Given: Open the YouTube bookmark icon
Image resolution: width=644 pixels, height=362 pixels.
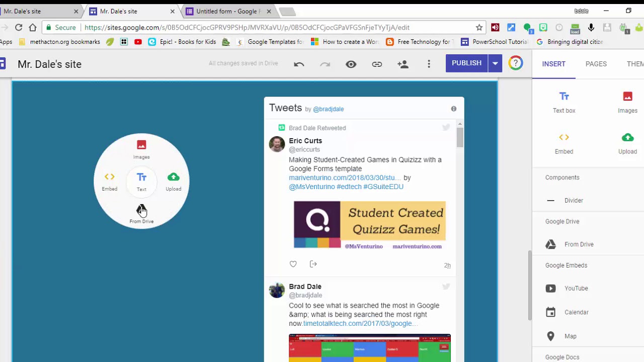Looking at the screenshot, I should pyautogui.click(x=138, y=42).
